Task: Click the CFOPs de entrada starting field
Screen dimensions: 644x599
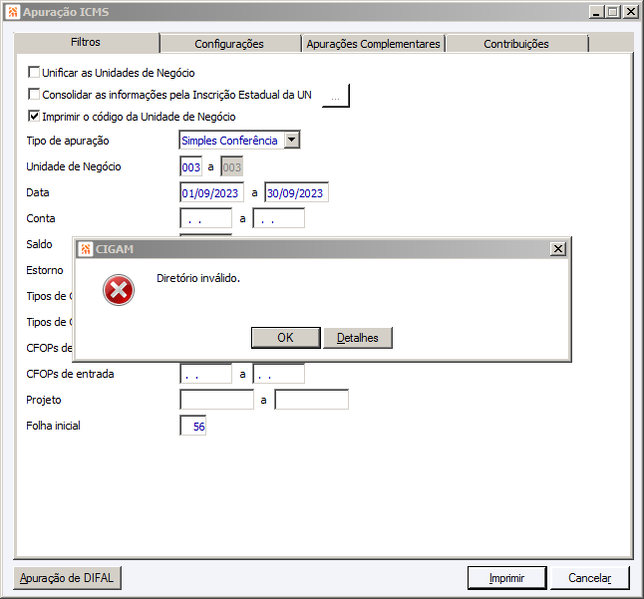Action: tap(206, 374)
